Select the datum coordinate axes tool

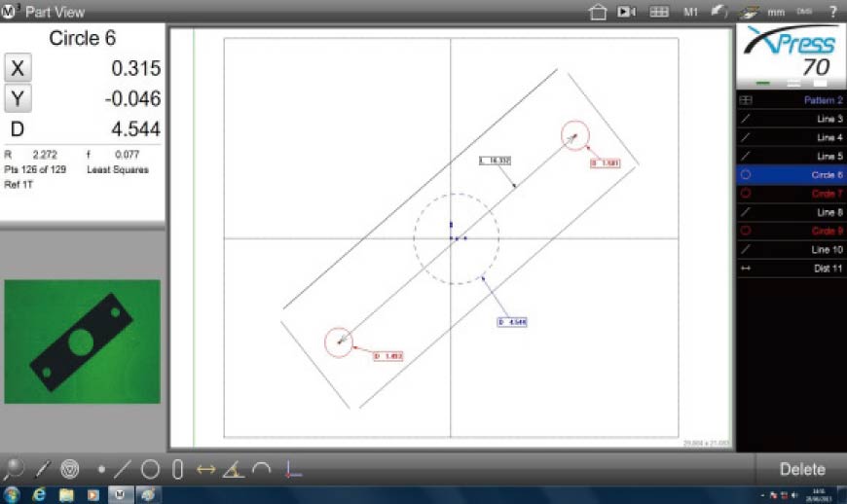(292, 469)
